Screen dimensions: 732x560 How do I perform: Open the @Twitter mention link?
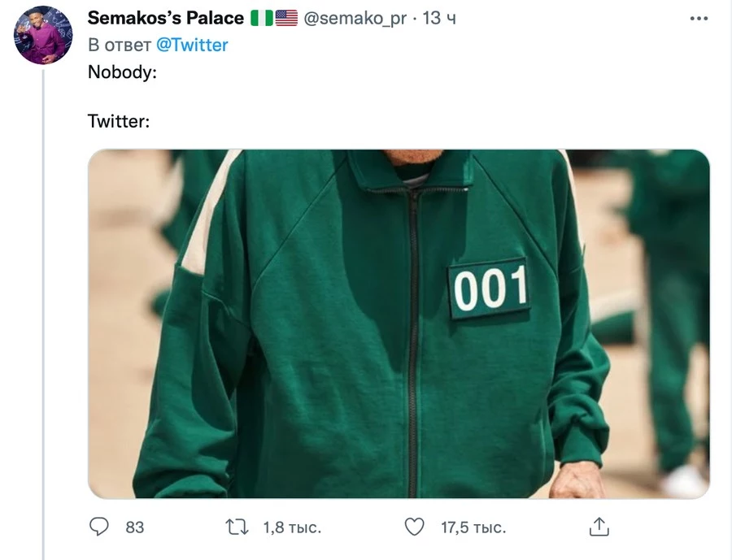pyautogui.click(x=192, y=45)
